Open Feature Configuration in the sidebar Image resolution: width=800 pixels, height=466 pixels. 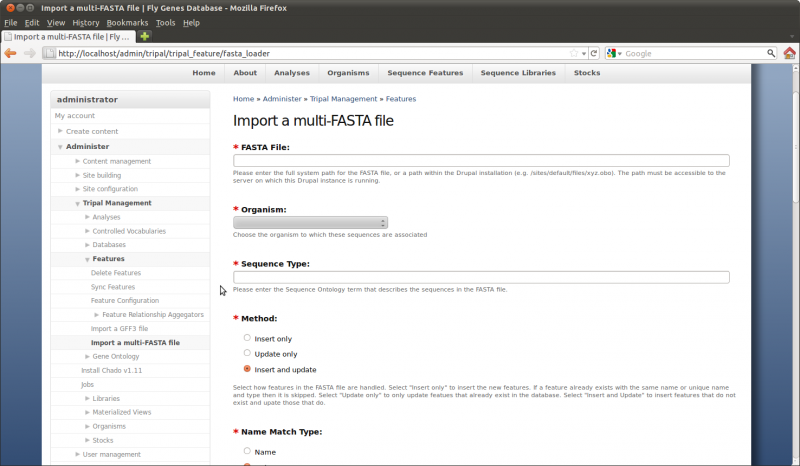[125, 301]
